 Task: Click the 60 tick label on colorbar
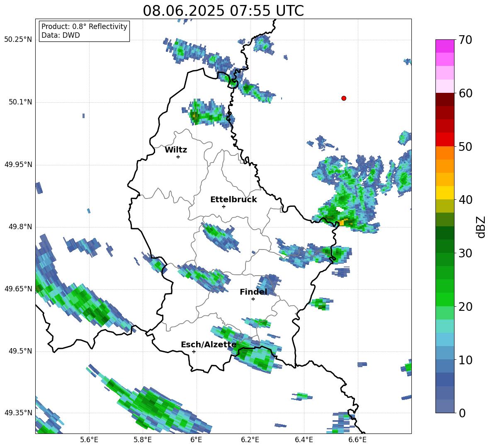click(x=465, y=93)
